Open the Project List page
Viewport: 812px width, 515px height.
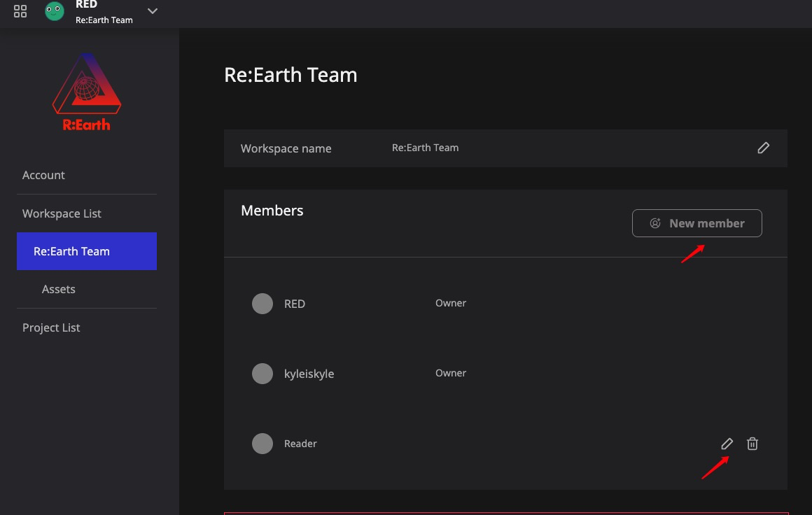tap(51, 327)
